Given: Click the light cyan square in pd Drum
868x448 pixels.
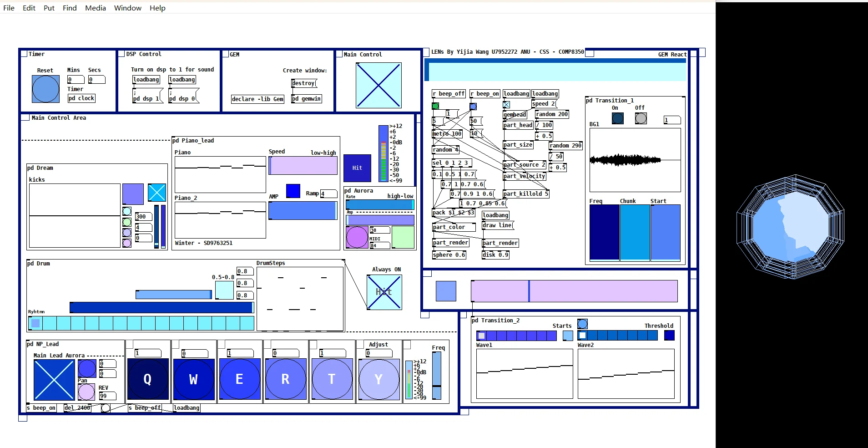Looking at the screenshot, I should click(224, 290).
